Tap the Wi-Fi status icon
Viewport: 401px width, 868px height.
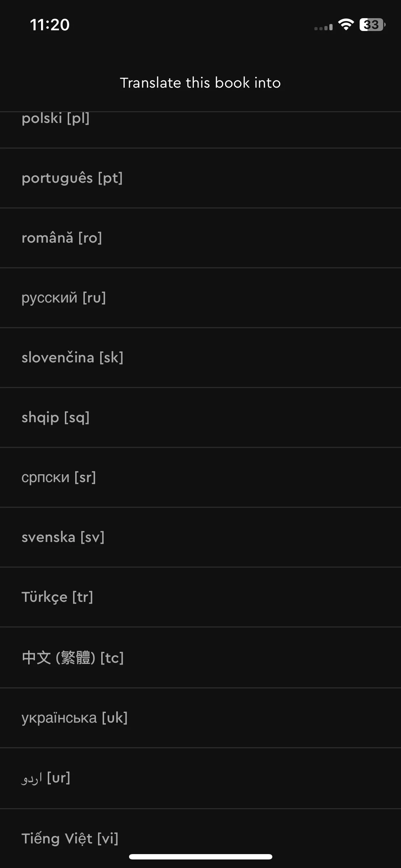click(x=346, y=25)
